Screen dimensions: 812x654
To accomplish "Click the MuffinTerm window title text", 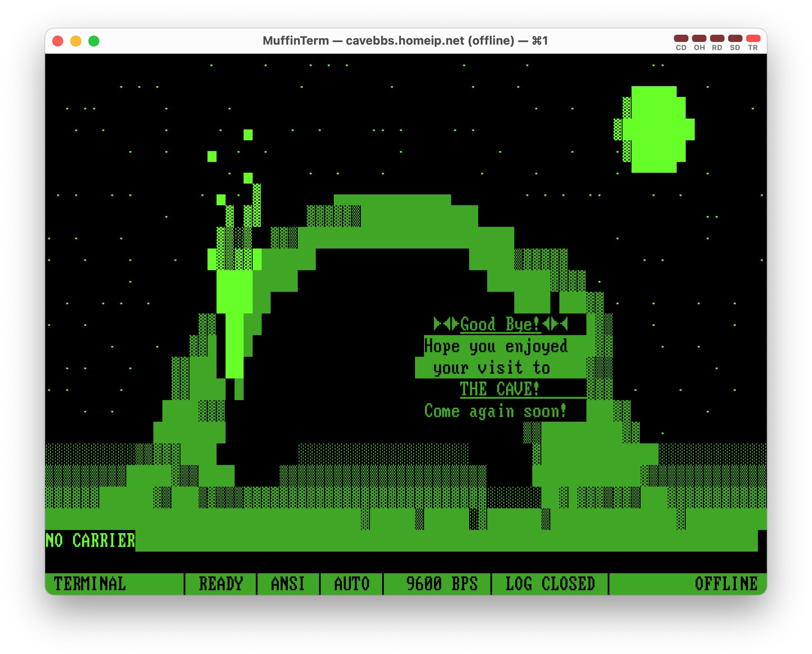I will point(405,41).
